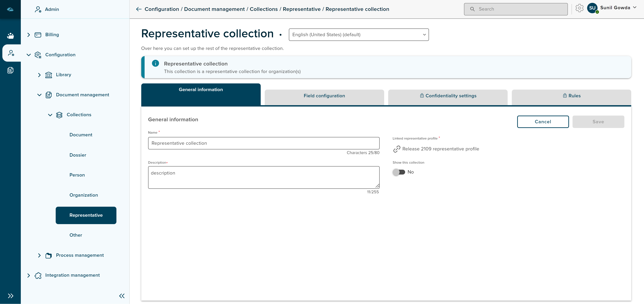Collapse the Collections tree node
Image resolution: width=644 pixels, height=304 pixels.
[50, 115]
